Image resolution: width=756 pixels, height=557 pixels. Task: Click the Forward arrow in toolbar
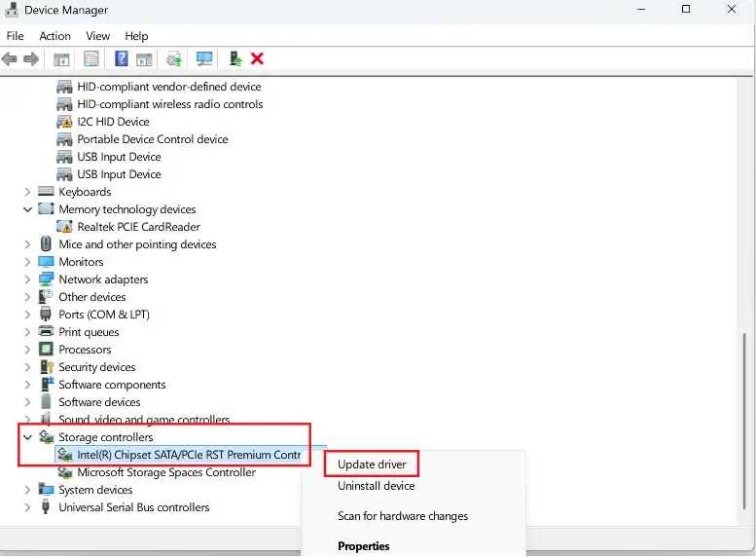[31, 59]
